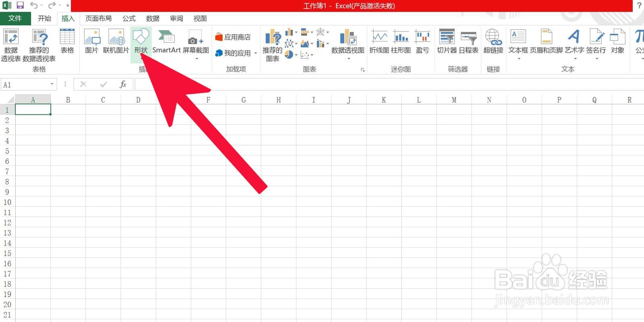
Task: Expand the My Apps dropdown arrow
Action: click(x=256, y=53)
